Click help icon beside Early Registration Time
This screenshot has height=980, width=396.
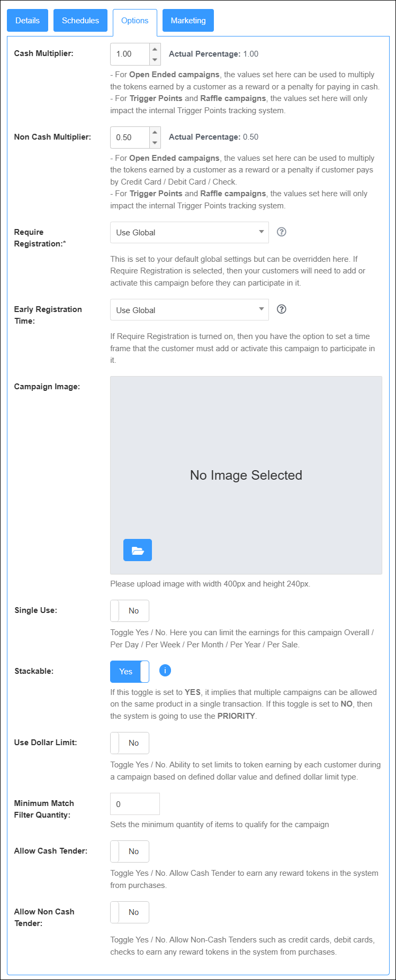[282, 309]
